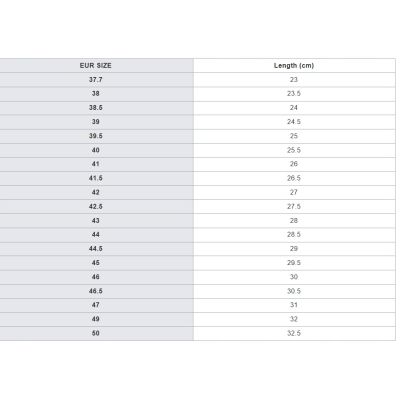Select the EUR size 50 cell
Viewport: 400px width, 400px height.
point(96,333)
